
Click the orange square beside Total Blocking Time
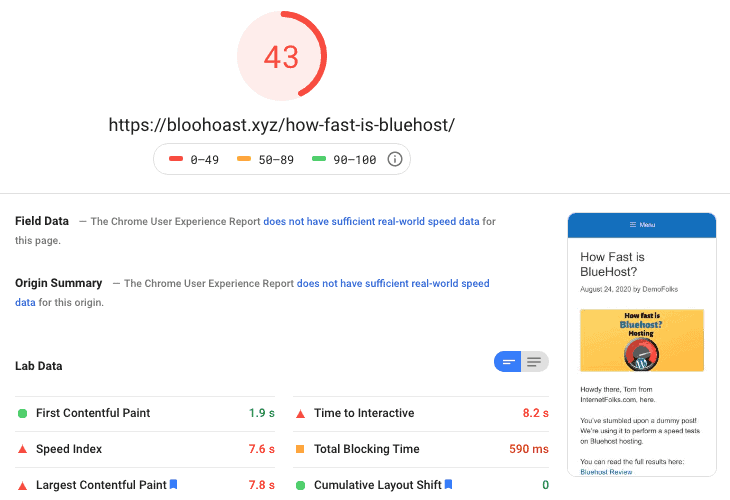(x=300, y=449)
